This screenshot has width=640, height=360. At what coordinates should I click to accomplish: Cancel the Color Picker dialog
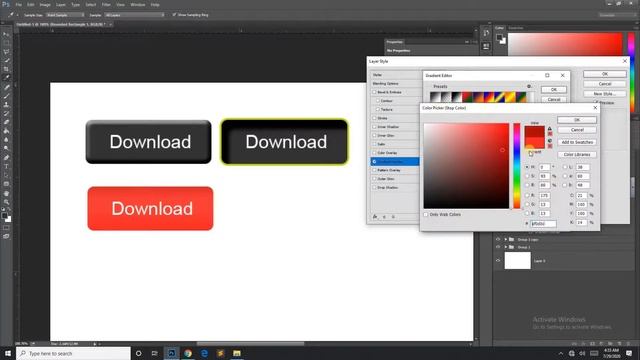(x=577, y=130)
